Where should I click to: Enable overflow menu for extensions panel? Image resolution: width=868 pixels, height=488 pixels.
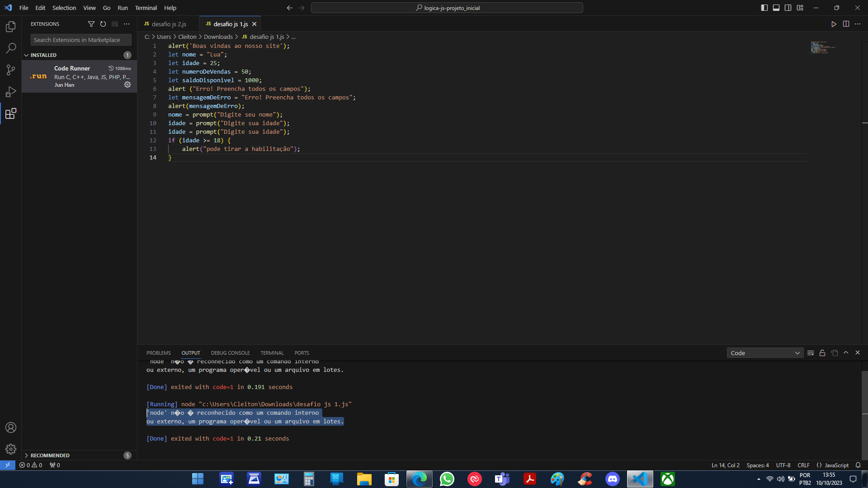click(127, 23)
